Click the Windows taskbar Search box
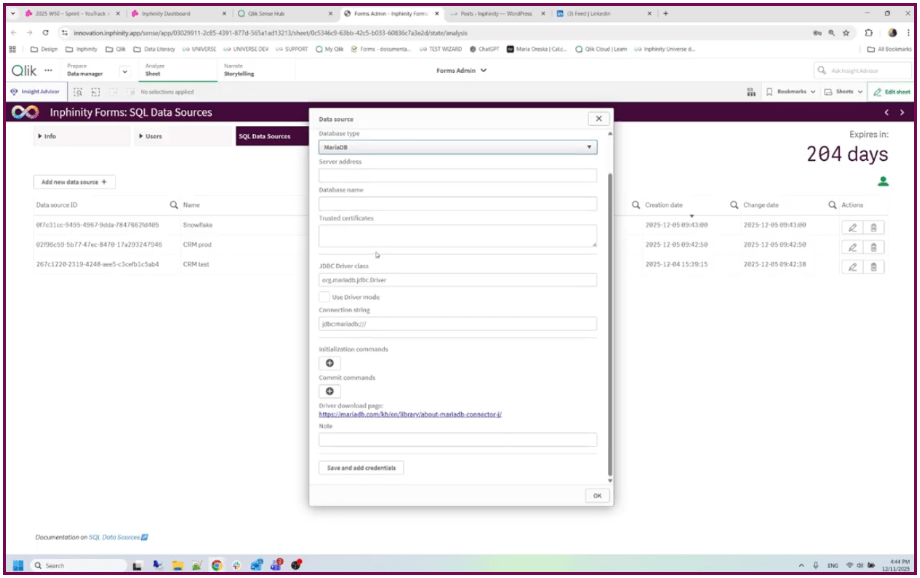This screenshot has width=920, height=578. click(78, 566)
